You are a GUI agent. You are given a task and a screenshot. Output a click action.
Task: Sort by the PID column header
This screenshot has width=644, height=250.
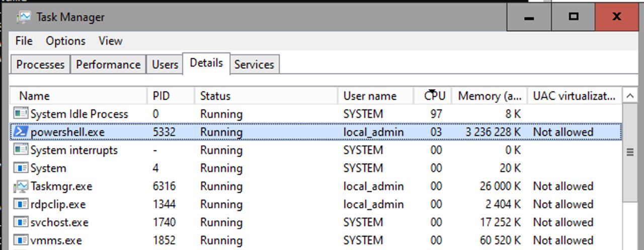171,96
